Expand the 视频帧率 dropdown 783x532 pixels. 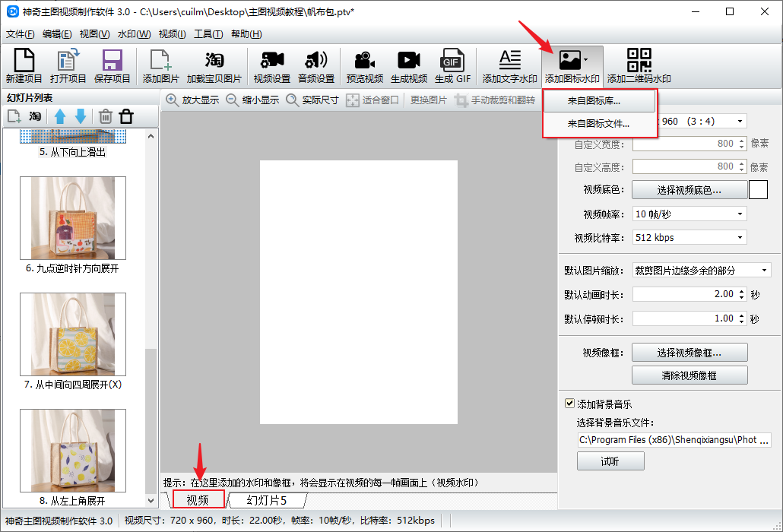689,214
